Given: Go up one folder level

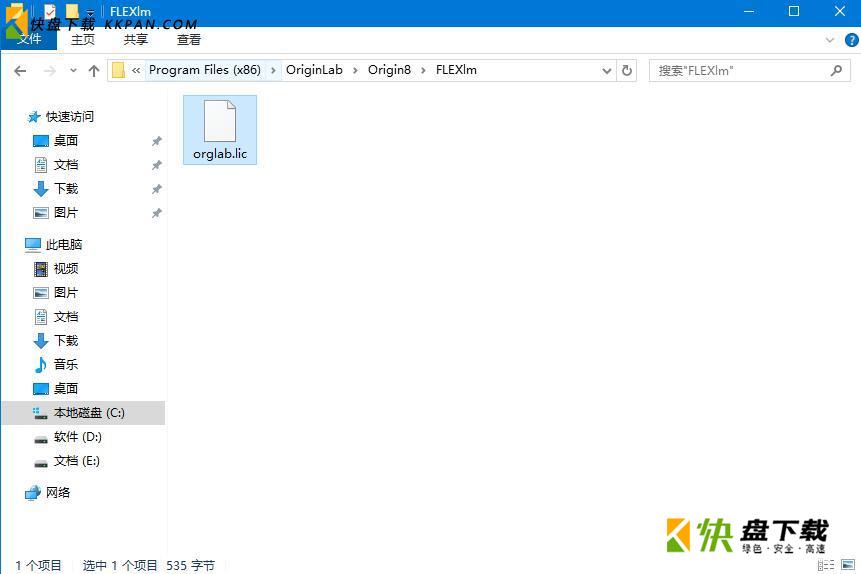Looking at the screenshot, I should pos(94,71).
